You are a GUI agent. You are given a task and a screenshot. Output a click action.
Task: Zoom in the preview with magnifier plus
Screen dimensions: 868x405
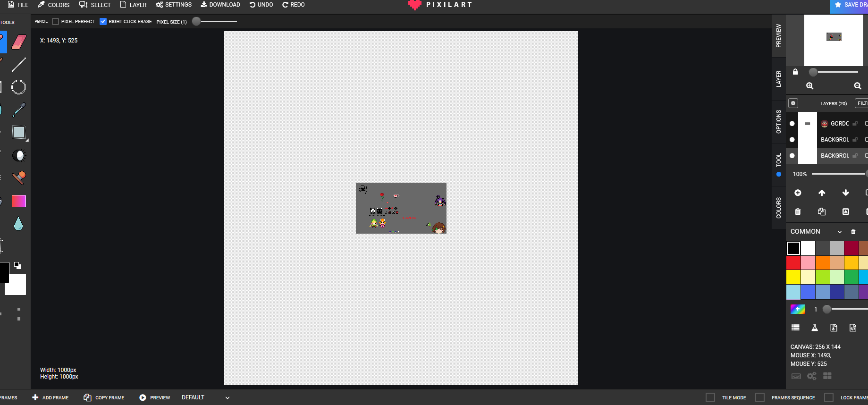pos(810,86)
